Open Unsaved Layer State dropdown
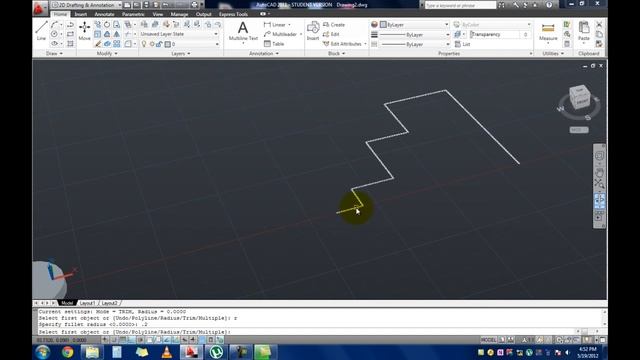Image resolution: width=640 pixels, height=360 pixels. [x=179, y=34]
